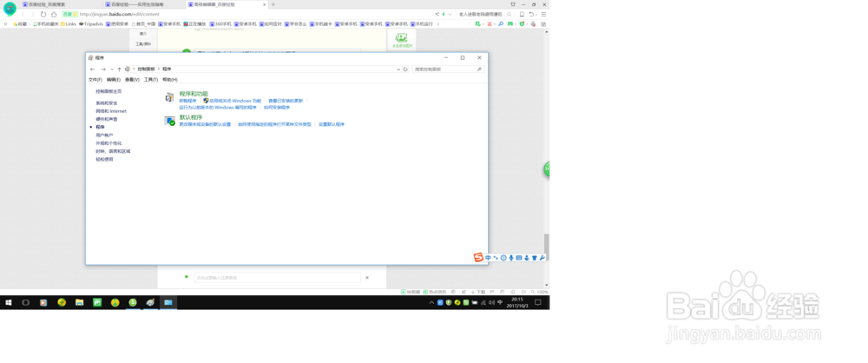Open the 文件(F) menu
The image size is (868, 363).
tap(95, 80)
